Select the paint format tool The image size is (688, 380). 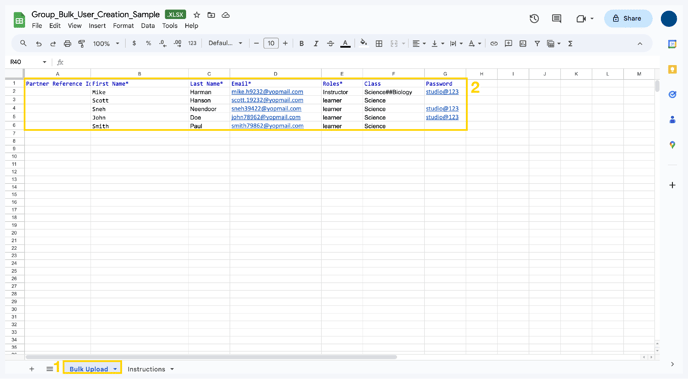[x=82, y=43]
